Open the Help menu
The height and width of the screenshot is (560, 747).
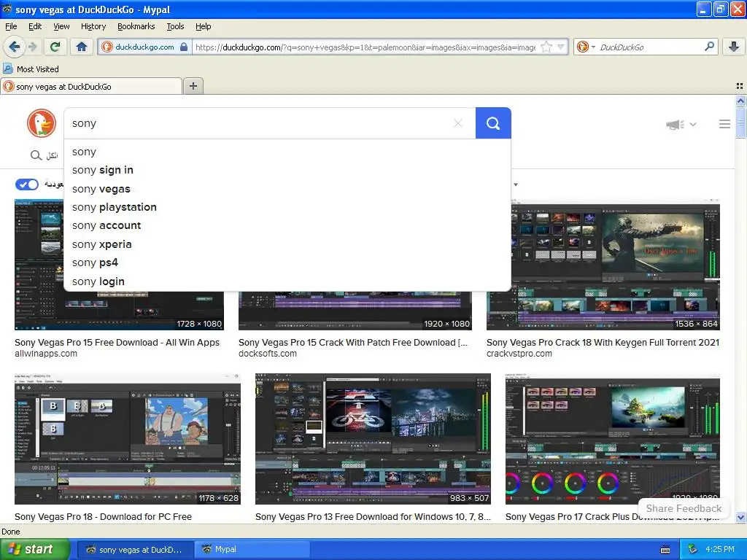tap(203, 26)
